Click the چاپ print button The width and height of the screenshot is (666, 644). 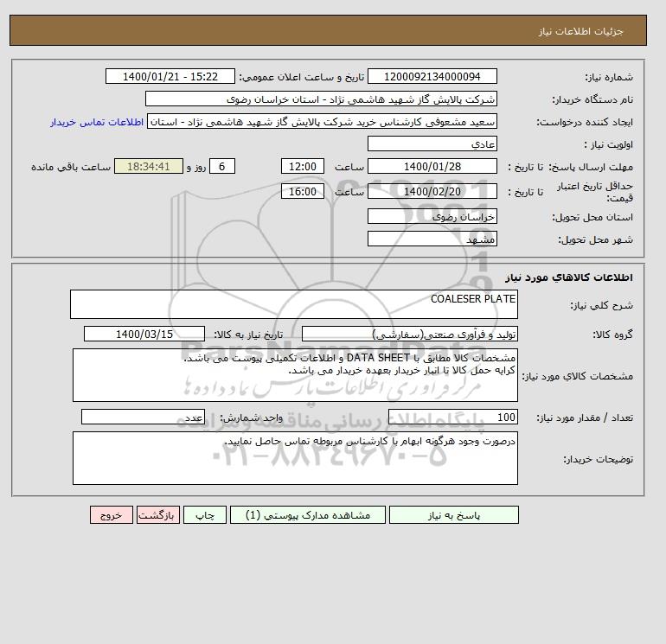pyautogui.click(x=205, y=515)
